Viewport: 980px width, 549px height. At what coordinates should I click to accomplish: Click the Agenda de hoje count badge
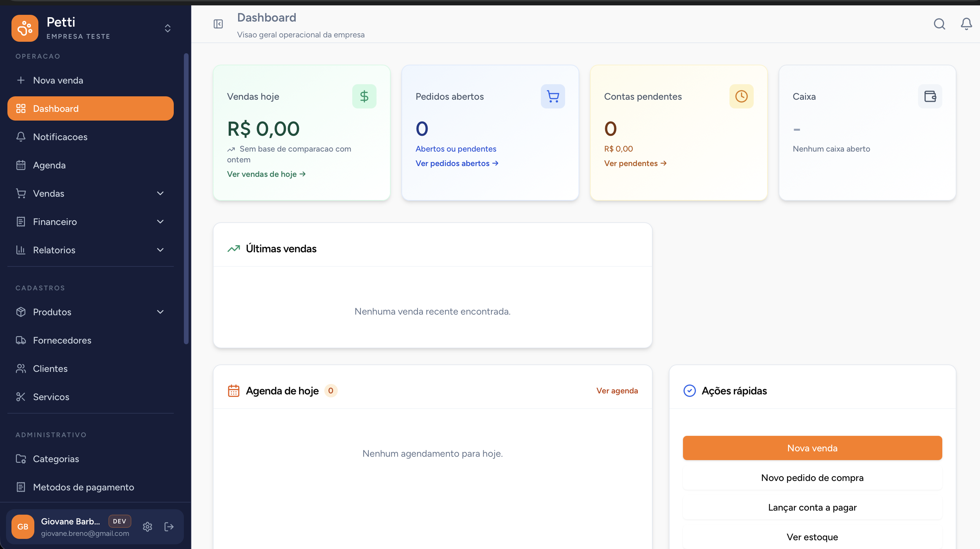click(331, 391)
